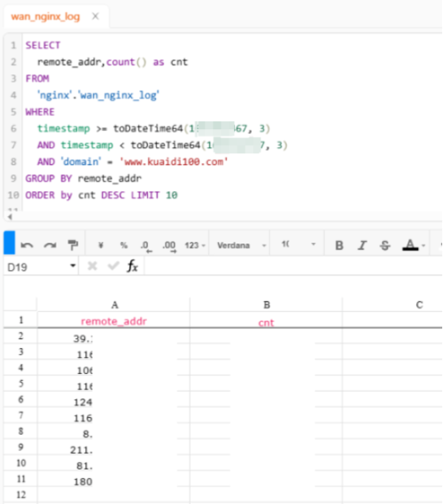Select column B header
Viewport: 443px width, 504px height.
coord(266,305)
